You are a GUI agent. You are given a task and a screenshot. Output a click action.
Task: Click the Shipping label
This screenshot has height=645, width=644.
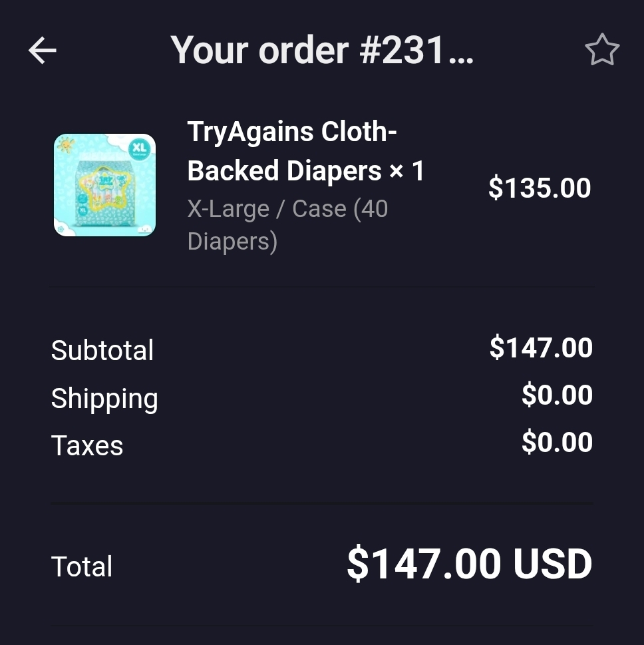[104, 399]
